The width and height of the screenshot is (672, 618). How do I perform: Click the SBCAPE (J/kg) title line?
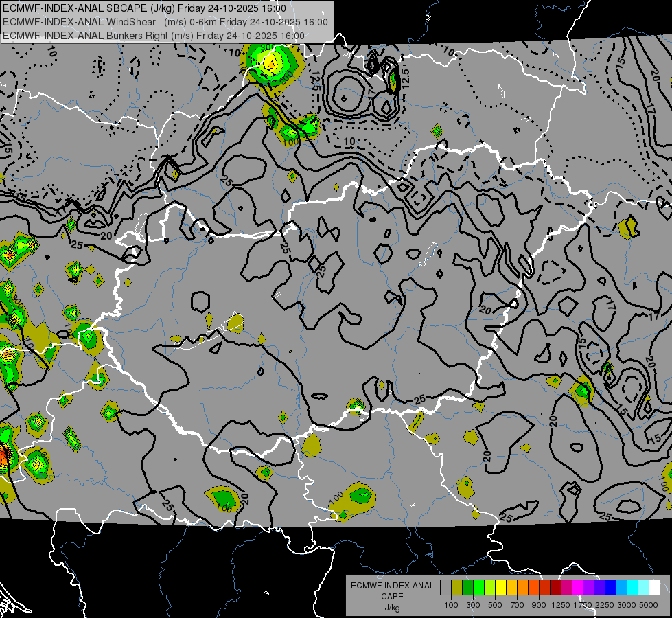(x=144, y=8)
